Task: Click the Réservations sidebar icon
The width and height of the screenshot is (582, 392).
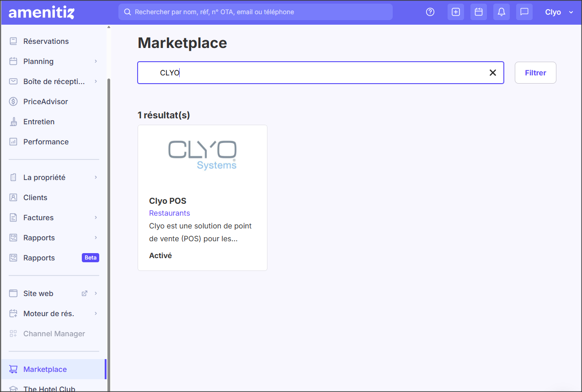Action: (13, 41)
